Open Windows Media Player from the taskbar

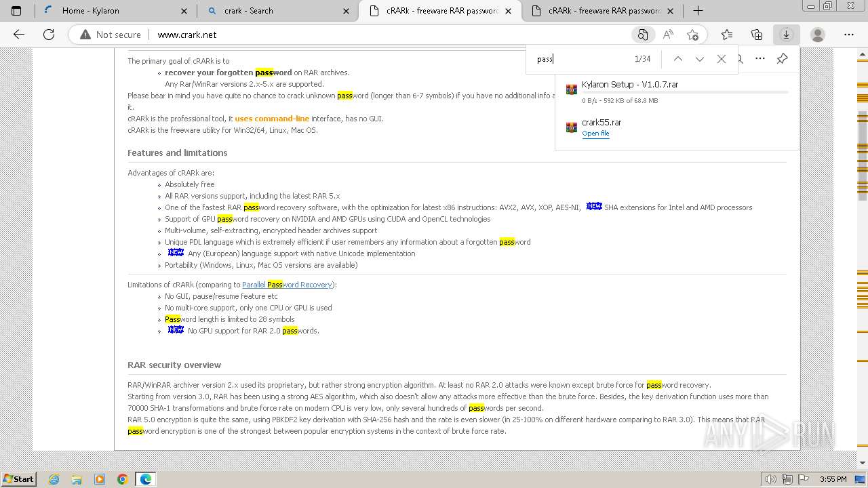coord(100,479)
